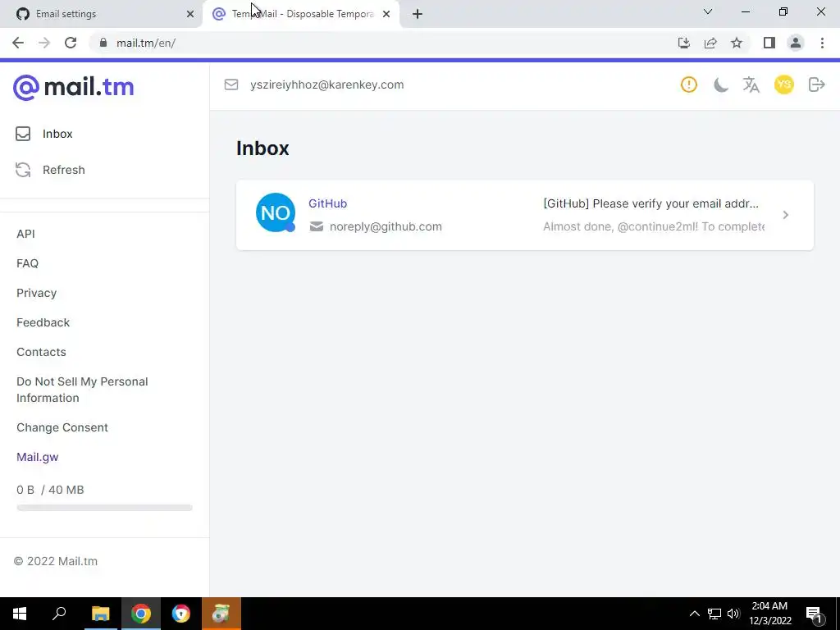Viewport: 840px width, 630px height.
Task: Go forward in browser history
Action: 44,43
